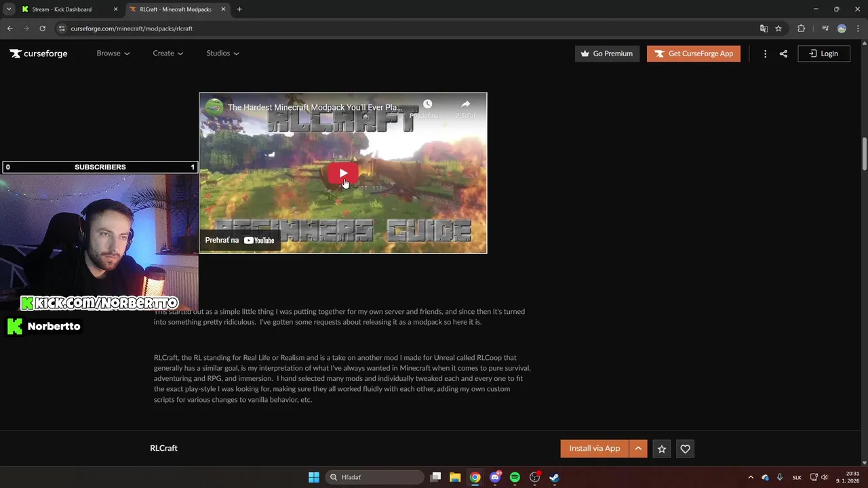This screenshot has height=488, width=868.
Task: Click the page vertical scrollbar thumb
Action: point(865,154)
